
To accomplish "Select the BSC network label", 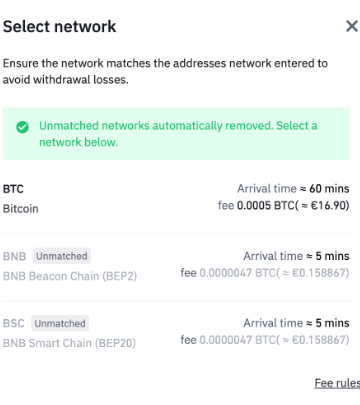I will [x=14, y=323].
